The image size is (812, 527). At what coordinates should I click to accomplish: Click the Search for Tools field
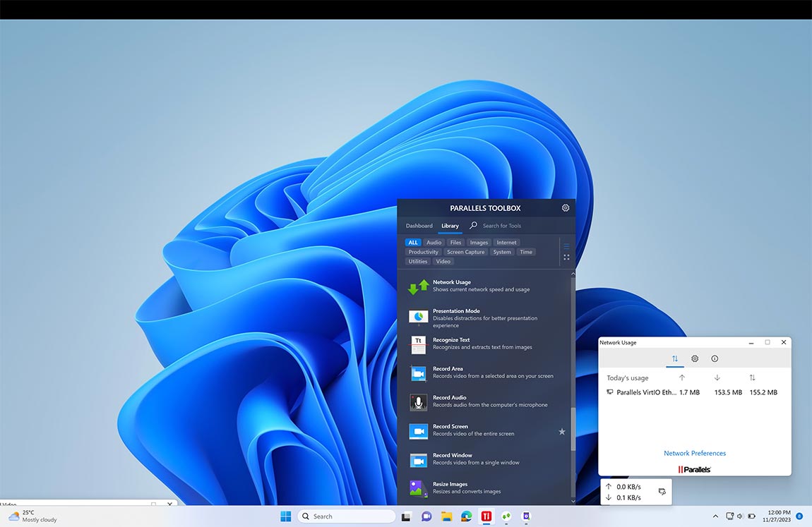(501, 226)
